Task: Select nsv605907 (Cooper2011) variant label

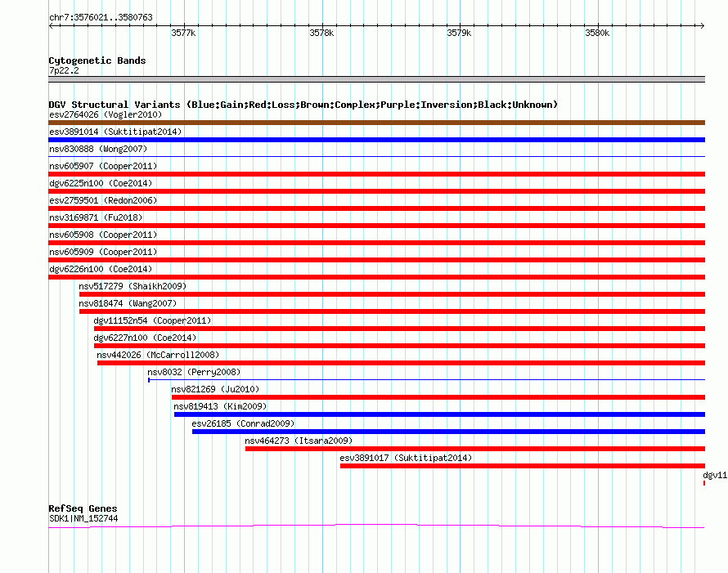Action: [103, 166]
